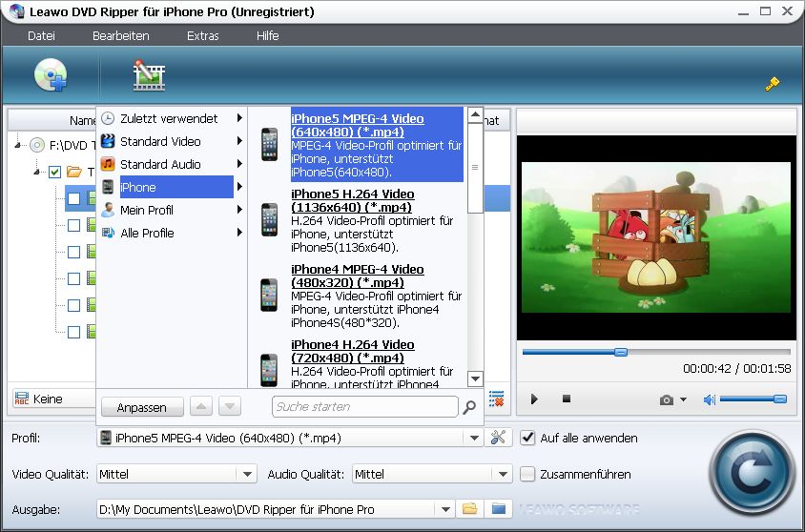Click the Standard Audio music note icon
Image resolution: width=805 pixels, height=532 pixels.
pyautogui.click(x=108, y=164)
